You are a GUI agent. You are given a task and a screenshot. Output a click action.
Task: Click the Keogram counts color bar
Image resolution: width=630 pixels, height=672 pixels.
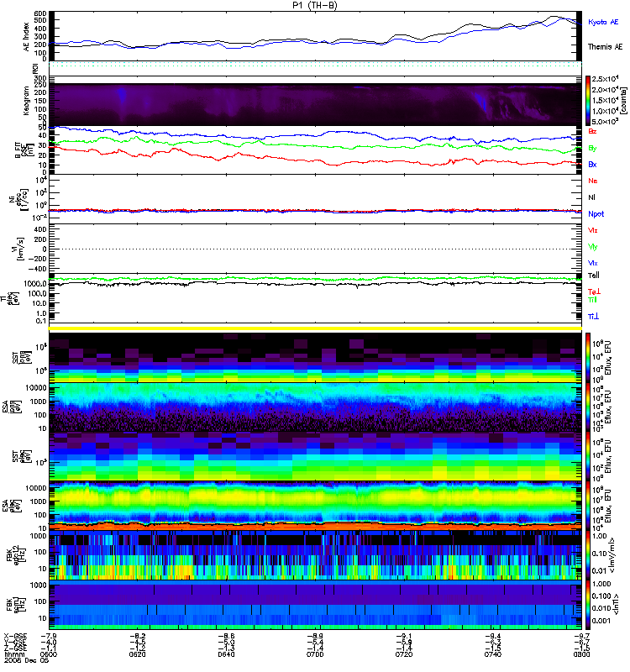point(588,101)
